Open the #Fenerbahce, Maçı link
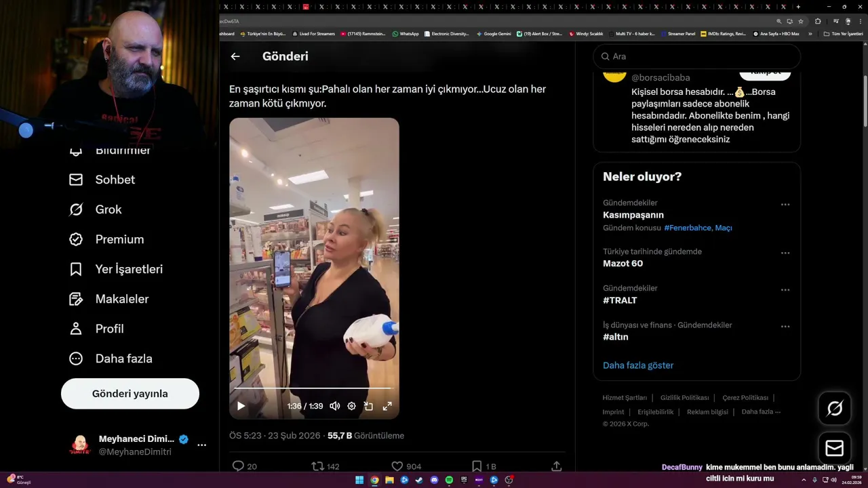 (x=698, y=228)
